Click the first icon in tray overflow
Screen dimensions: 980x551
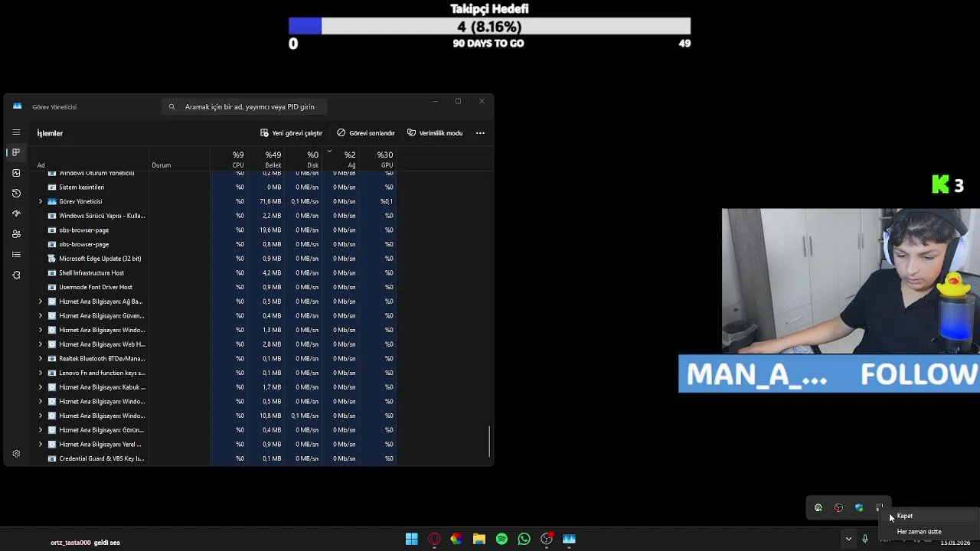pos(818,507)
